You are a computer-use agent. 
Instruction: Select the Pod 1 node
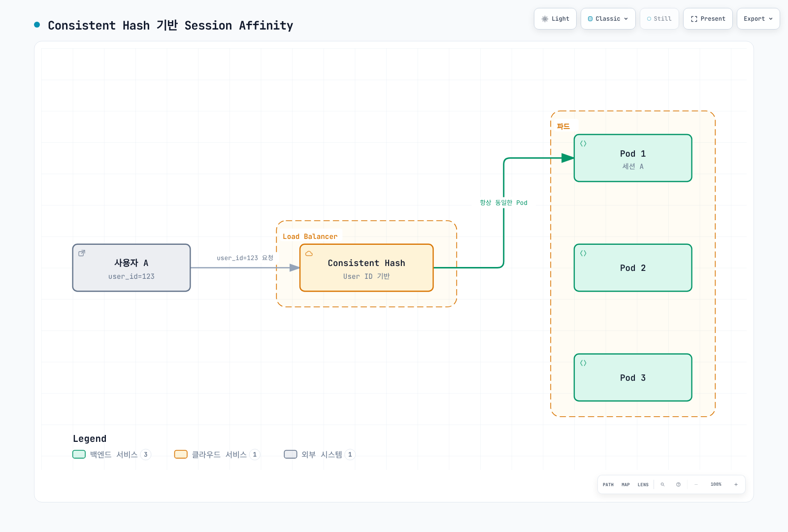tap(633, 158)
